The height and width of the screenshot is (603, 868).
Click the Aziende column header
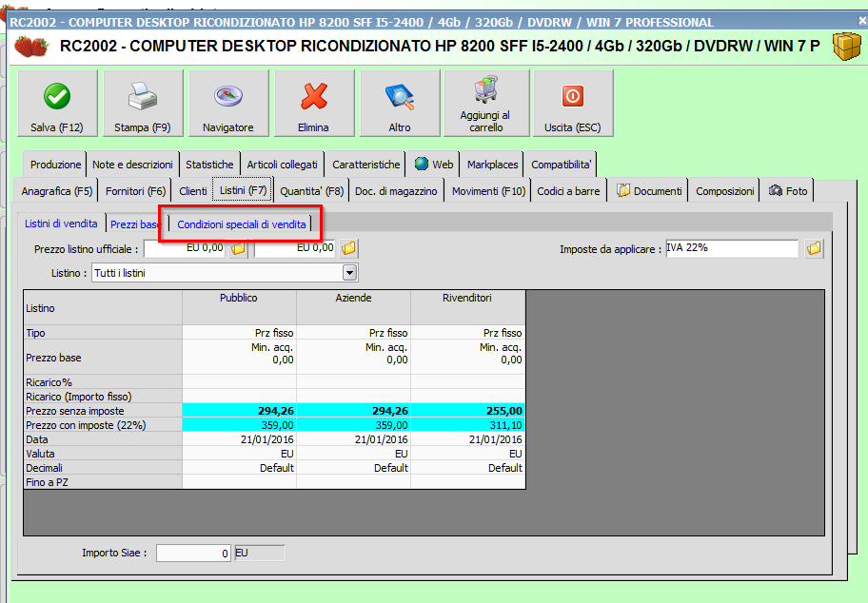click(354, 307)
